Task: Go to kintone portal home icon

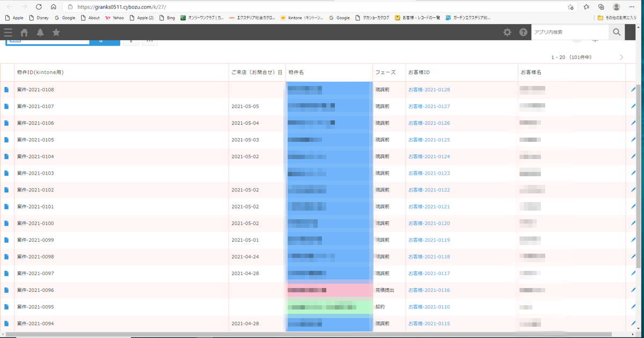Action: pyautogui.click(x=24, y=33)
